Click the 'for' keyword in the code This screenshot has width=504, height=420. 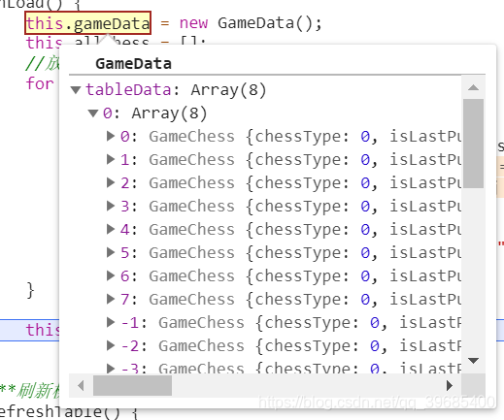tap(40, 83)
